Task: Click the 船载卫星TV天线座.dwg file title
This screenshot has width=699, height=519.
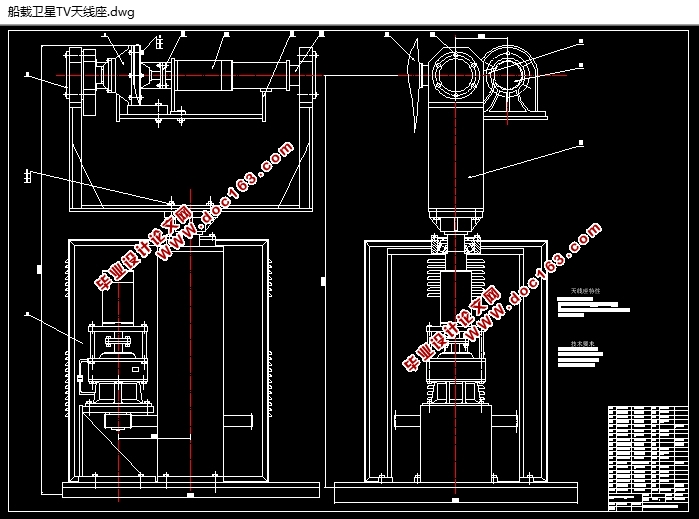Action: 71,12
